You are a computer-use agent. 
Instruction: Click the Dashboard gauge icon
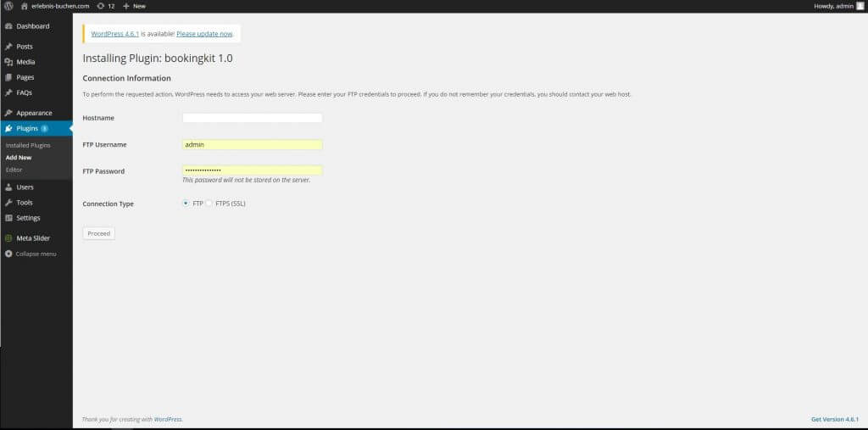(x=8, y=26)
